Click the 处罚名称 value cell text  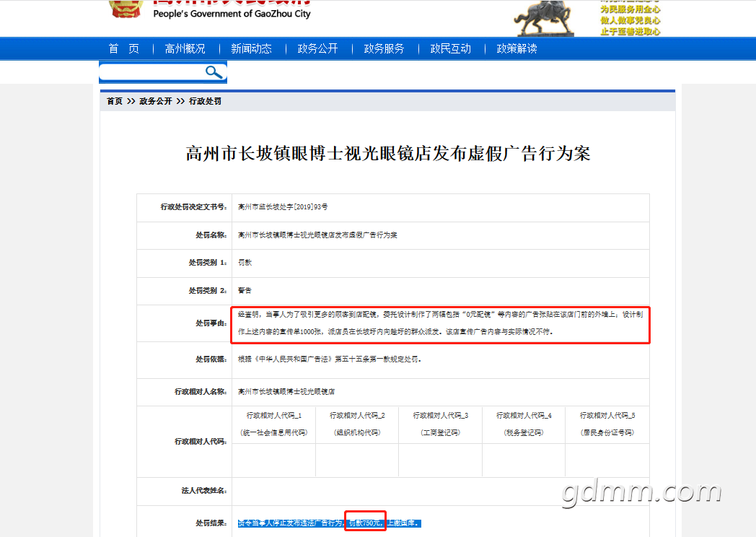[x=317, y=235]
